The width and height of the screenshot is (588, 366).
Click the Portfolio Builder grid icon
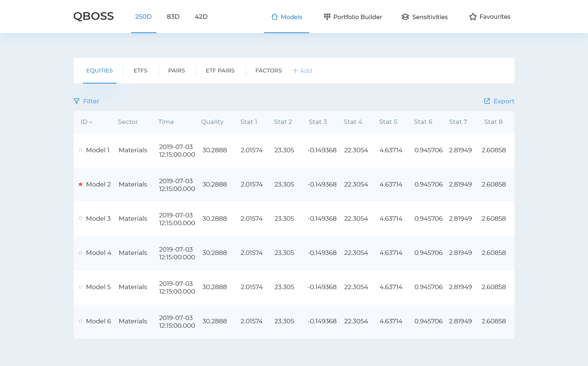pyautogui.click(x=327, y=17)
